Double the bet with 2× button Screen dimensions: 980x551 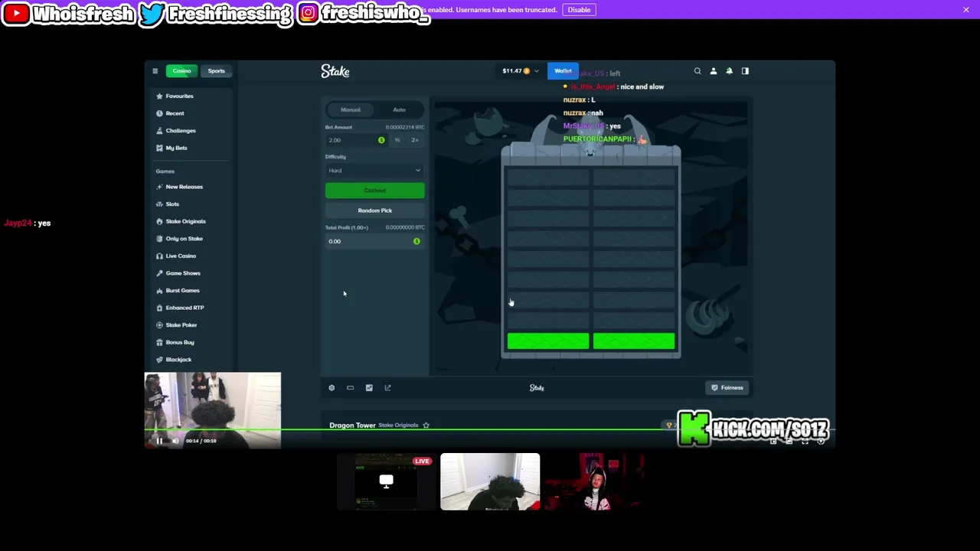click(415, 140)
